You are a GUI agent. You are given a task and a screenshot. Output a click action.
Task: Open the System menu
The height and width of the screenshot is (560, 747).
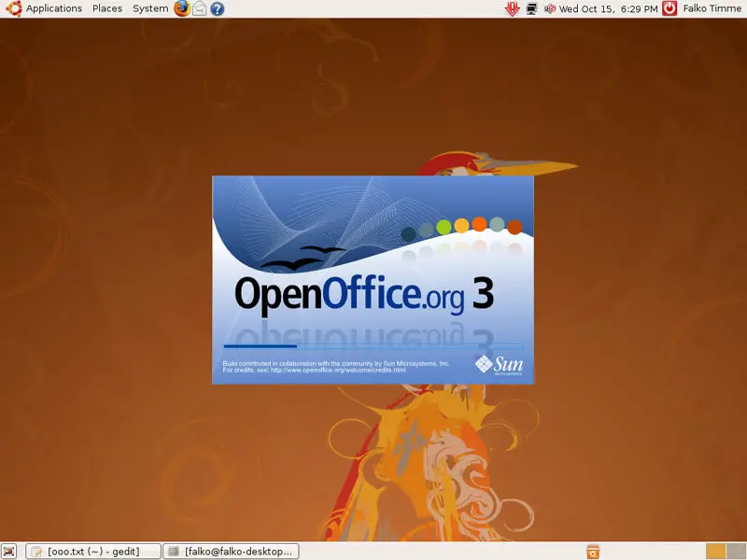click(x=150, y=8)
